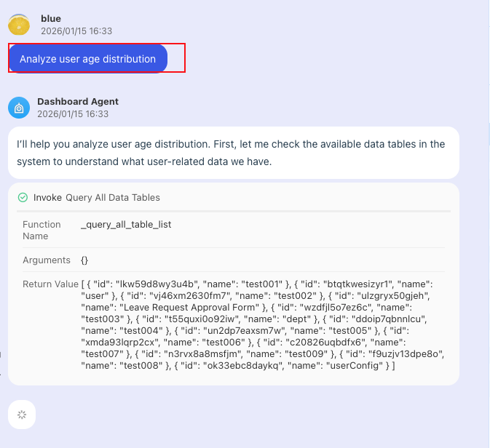Click the loading spinner icon
The width and height of the screenshot is (490, 448).
[22, 415]
